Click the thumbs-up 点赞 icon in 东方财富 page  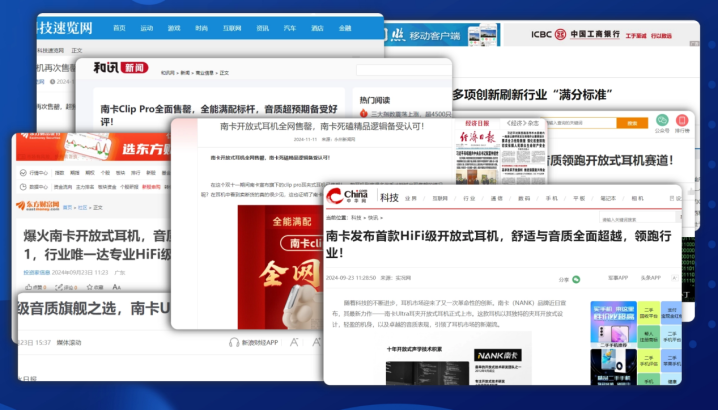tap(29, 287)
